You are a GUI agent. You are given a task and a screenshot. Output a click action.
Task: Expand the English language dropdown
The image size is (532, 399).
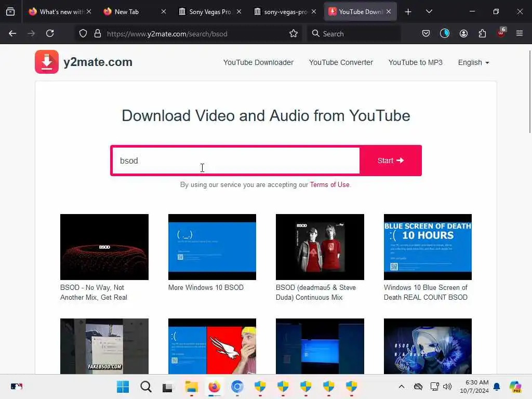[x=473, y=62]
